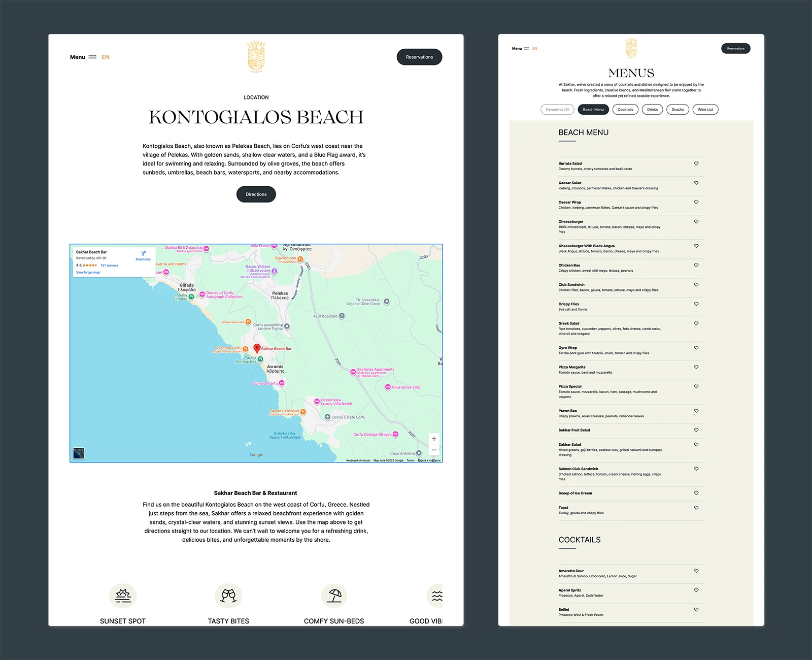This screenshot has width=812, height=660.
Task: Click the hamburger Menu icon on left page
Action: pyautogui.click(x=92, y=57)
